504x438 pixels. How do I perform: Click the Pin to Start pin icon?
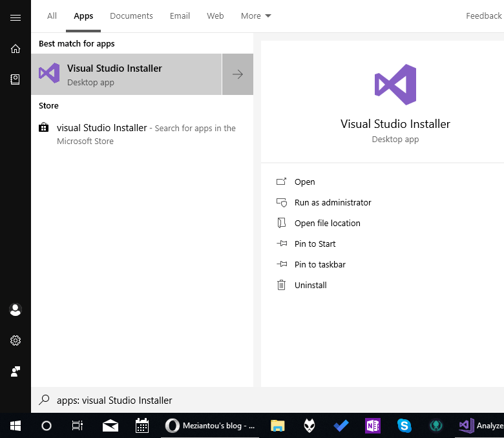coord(282,244)
